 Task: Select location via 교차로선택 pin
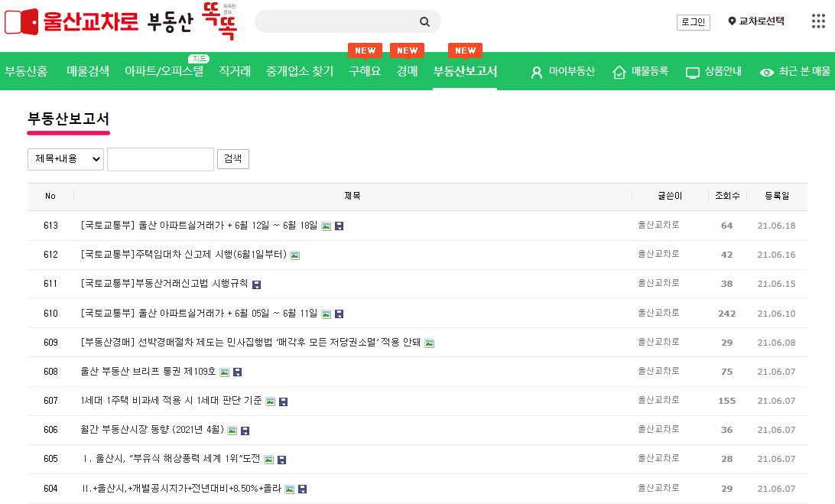pyautogui.click(x=755, y=21)
